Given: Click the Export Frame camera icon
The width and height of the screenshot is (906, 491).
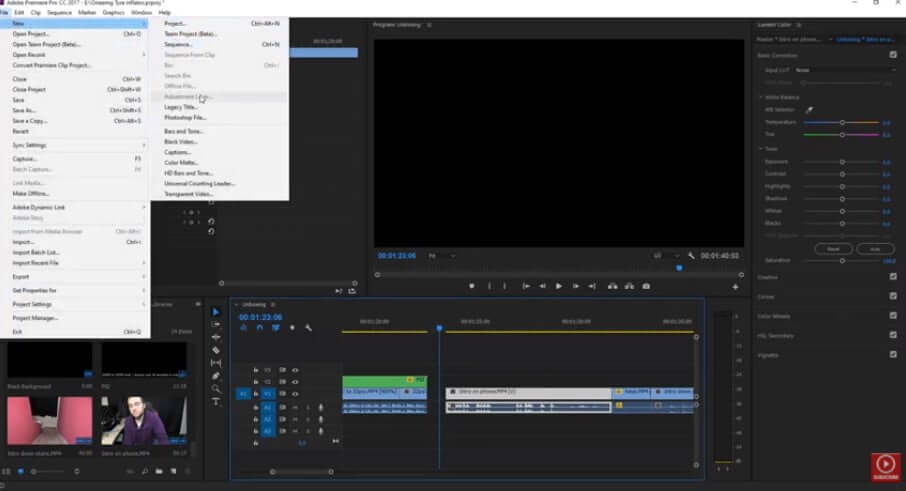Looking at the screenshot, I should [x=646, y=286].
